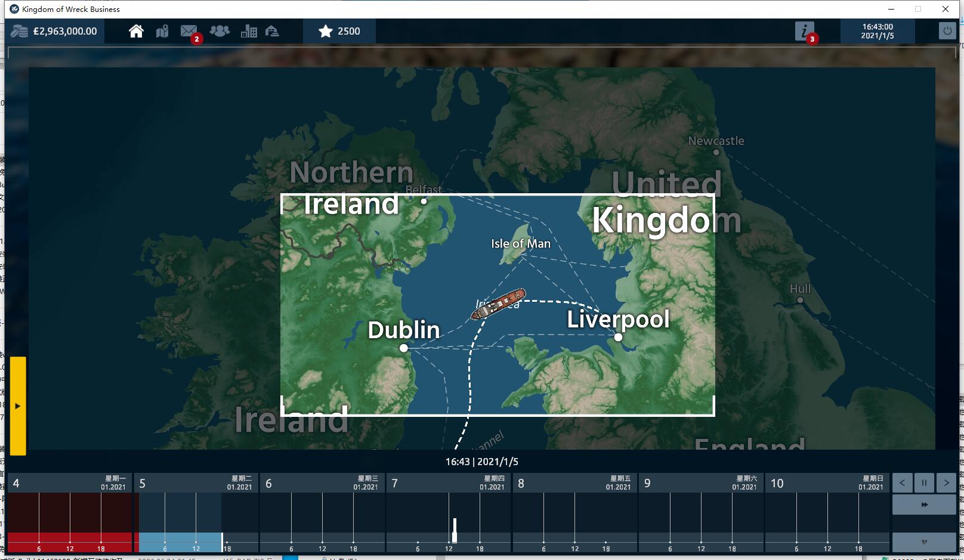Open the warehouse storage icon
The image size is (964, 560).
[x=272, y=32]
